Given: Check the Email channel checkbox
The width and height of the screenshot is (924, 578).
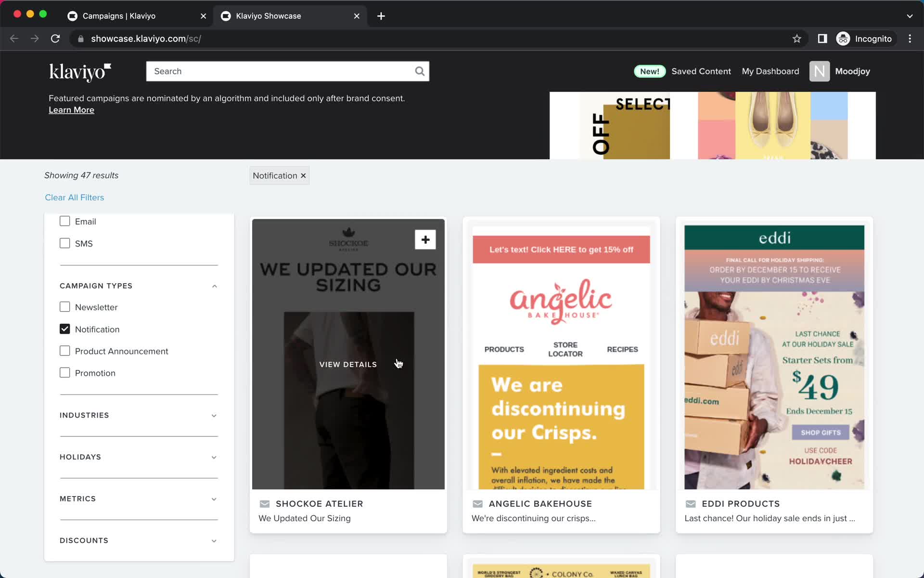Looking at the screenshot, I should click(64, 221).
